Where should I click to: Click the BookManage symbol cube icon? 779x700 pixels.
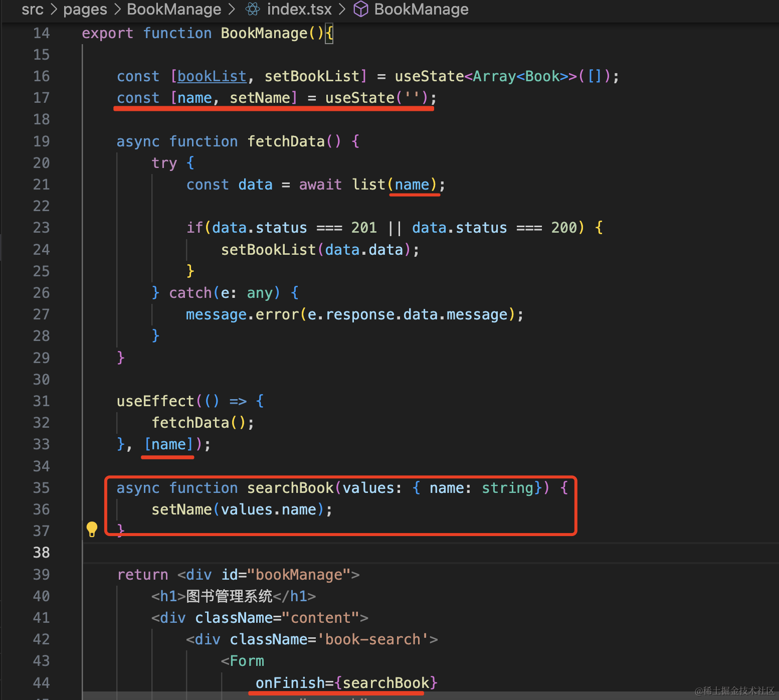point(361,9)
